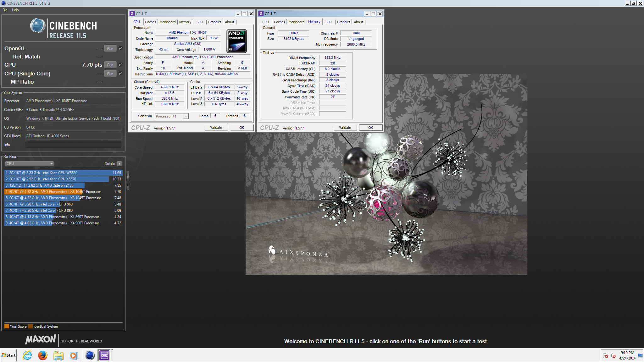Screen dimensions: 644x362
Task: Open About tab in right CPU-Z window
Action: pyautogui.click(x=358, y=22)
